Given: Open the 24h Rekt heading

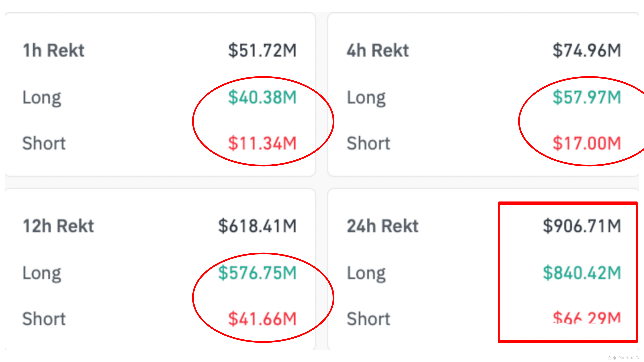Looking at the screenshot, I should click(x=383, y=226).
